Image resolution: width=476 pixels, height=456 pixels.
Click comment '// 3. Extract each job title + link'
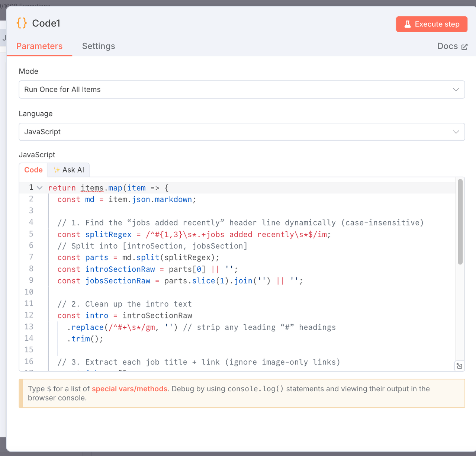coord(199,362)
